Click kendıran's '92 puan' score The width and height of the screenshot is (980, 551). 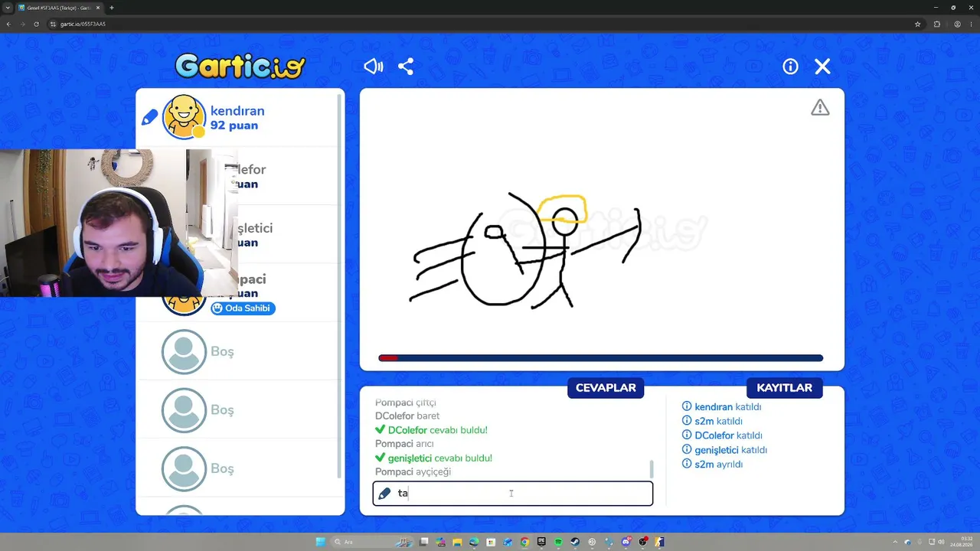234,126
